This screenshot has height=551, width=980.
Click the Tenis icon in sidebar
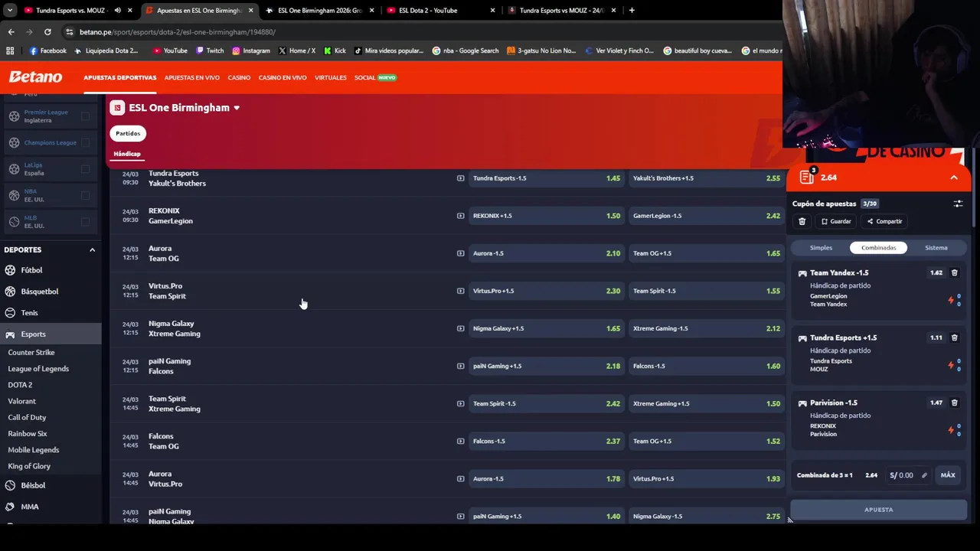[x=10, y=313]
